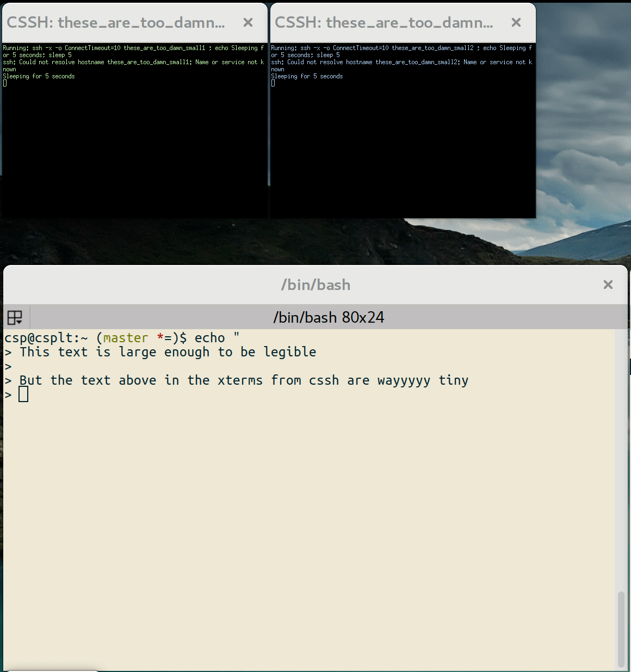The width and height of the screenshot is (631, 672).
Task: Click the Sleeping for 5 seconds line in left xterm
Action: (x=38, y=76)
